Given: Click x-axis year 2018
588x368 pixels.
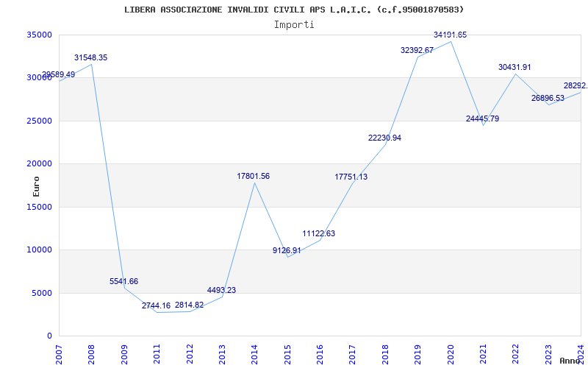Looking at the screenshot, I should click(x=385, y=355).
